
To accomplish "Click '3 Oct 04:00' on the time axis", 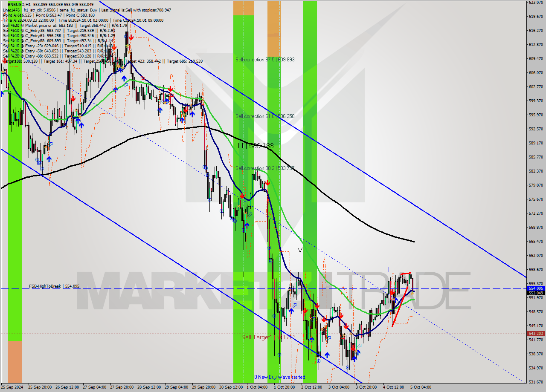I will pos(339,387).
